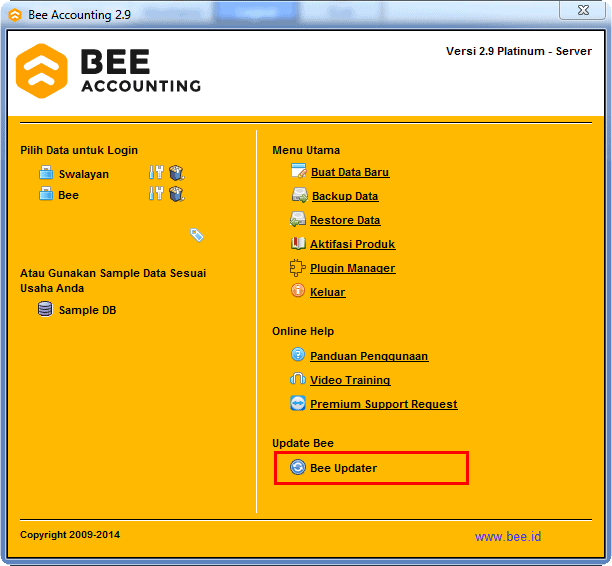The width and height of the screenshot is (612, 566).
Task: Open tools settings for Bee data
Action: pos(156,193)
